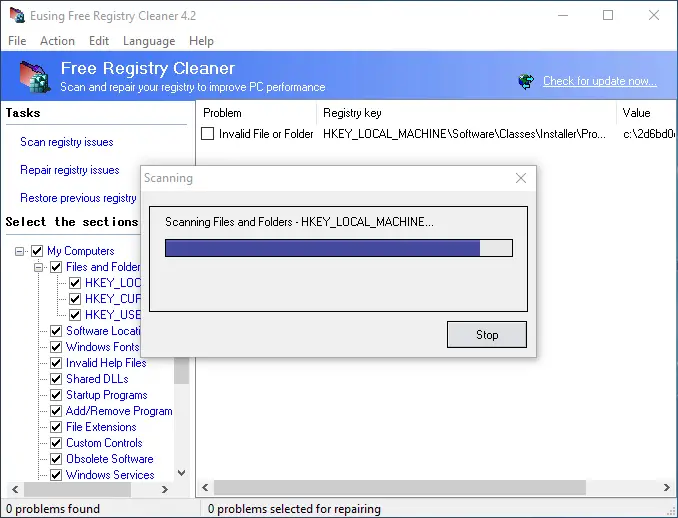Image resolution: width=678 pixels, height=518 pixels.
Task: Maximize the Eusing Registry Cleaner window
Action: (608, 16)
